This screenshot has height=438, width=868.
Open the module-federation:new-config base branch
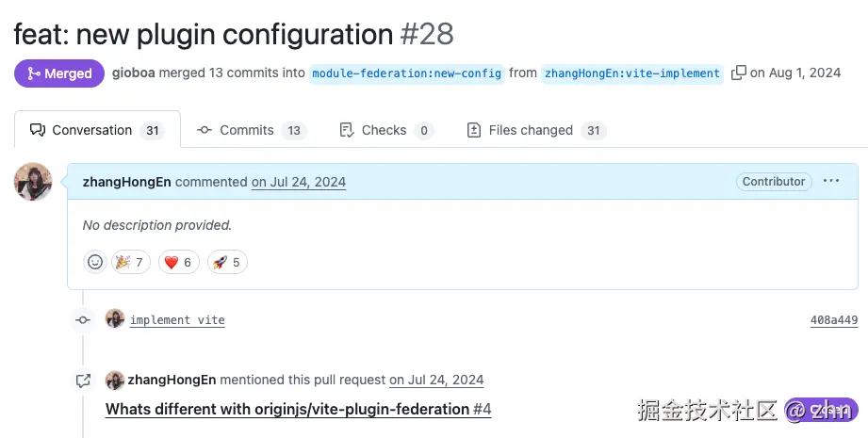[x=406, y=73]
